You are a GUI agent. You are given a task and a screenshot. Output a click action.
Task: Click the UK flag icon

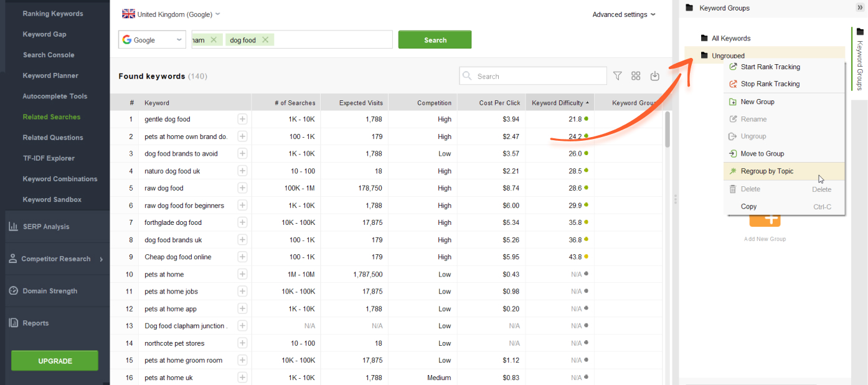click(x=128, y=14)
